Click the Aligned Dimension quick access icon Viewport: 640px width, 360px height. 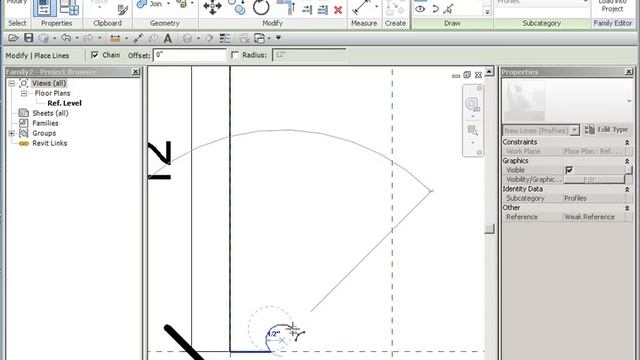pyautogui.click(x=115, y=38)
